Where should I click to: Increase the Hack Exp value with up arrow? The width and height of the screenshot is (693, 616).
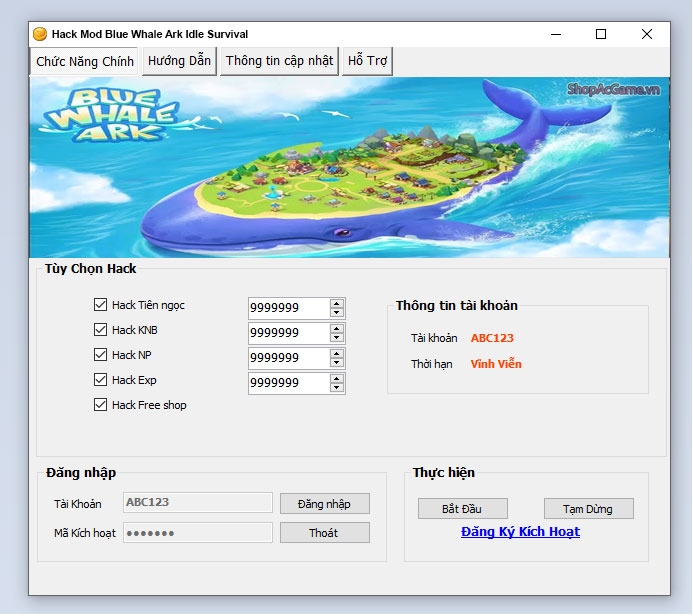[x=337, y=379]
